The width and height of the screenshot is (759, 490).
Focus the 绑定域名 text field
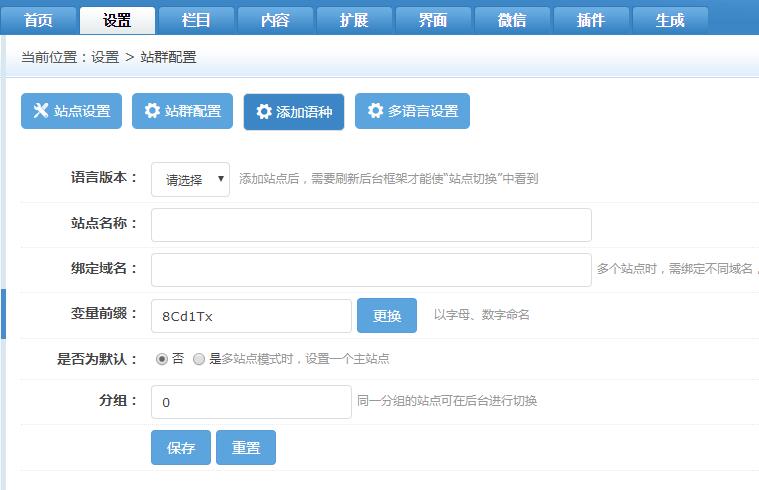coord(371,270)
